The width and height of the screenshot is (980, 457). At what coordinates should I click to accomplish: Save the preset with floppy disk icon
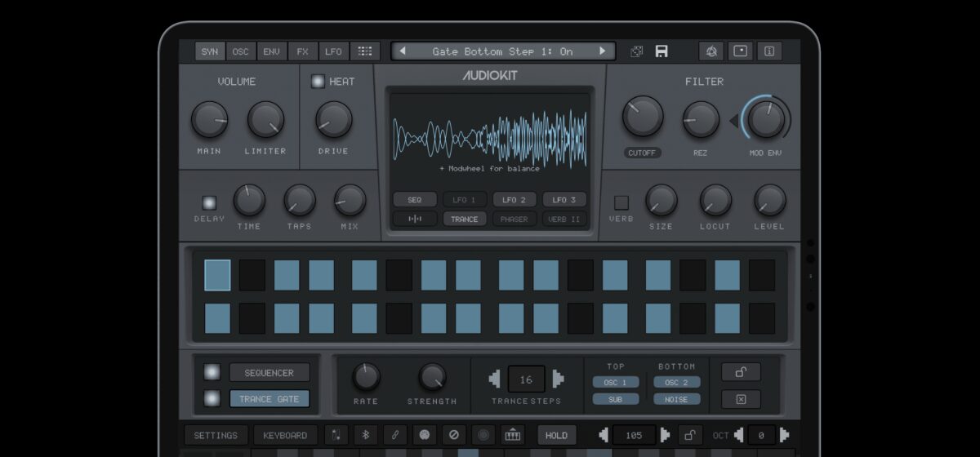(661, 51)
